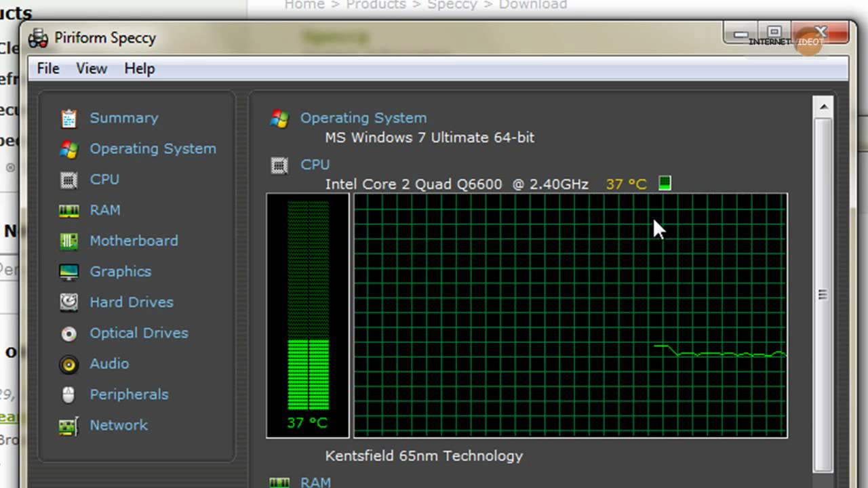Click the vertical scrollbar thumb grip

(823, 295)
